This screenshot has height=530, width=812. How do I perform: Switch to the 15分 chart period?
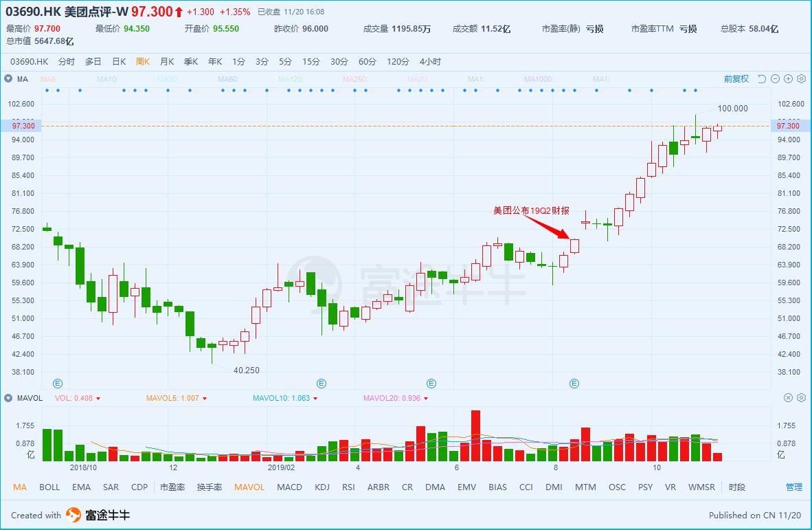pyautogui.click(x=311, y=62)
